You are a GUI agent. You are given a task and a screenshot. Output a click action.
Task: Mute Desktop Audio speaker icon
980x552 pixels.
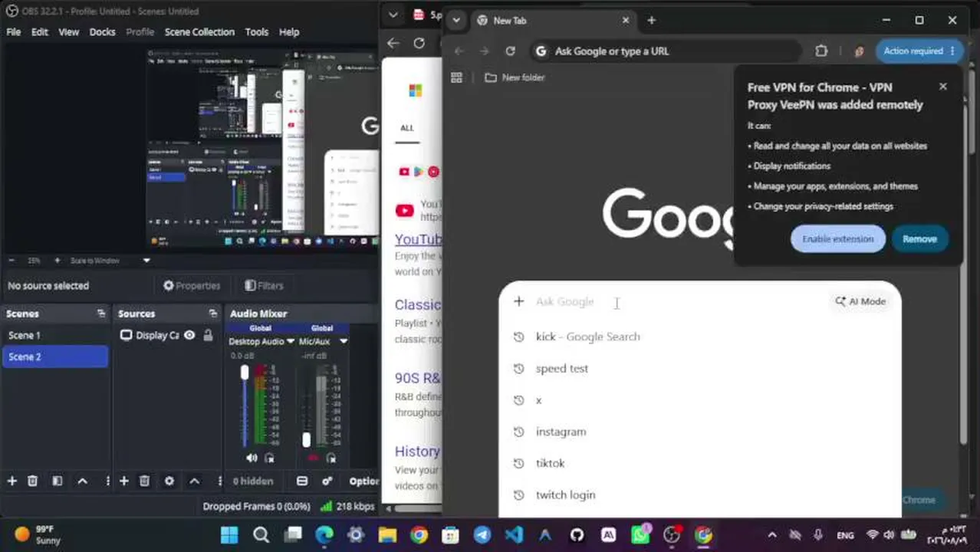(252, 458)
